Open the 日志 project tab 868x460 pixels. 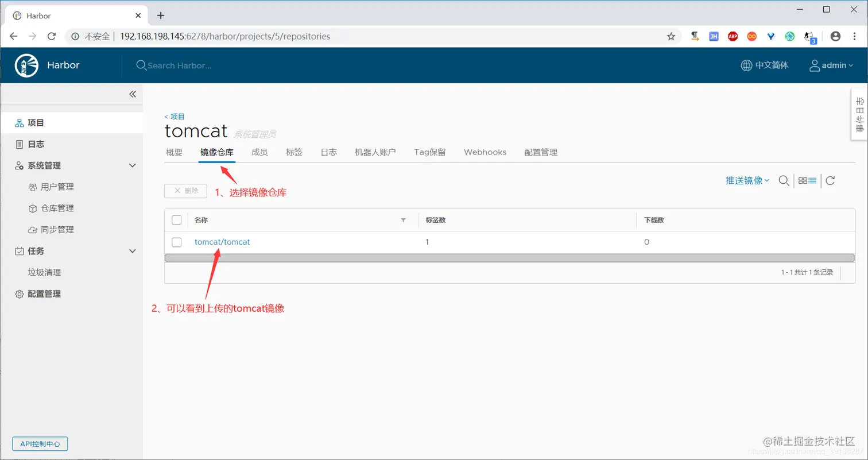point(328,152)
